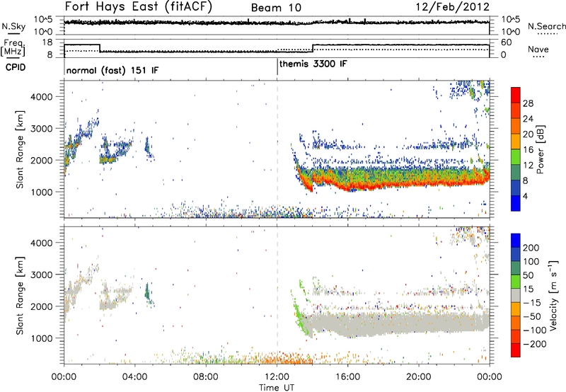This screenshot has height=392, width=566.
Task: Click the light green velocity colorbar segment
Action: tap(516, 282)
